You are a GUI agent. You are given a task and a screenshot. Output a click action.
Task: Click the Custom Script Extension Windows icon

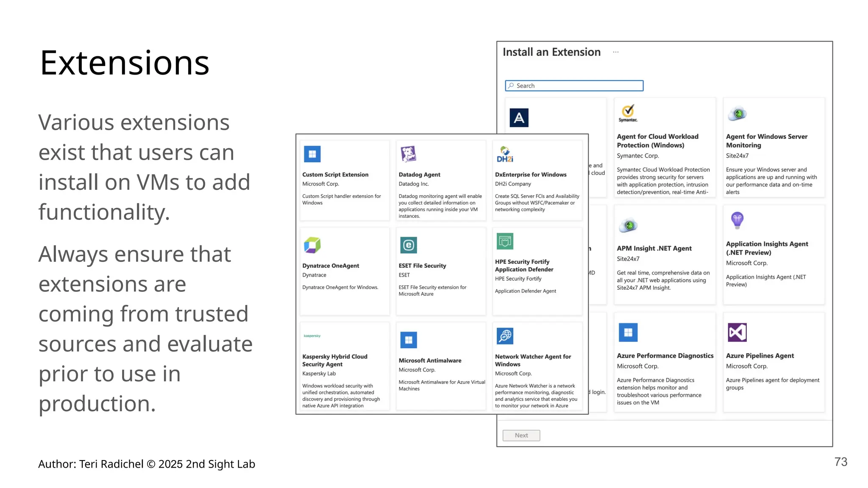click(312, 154)
